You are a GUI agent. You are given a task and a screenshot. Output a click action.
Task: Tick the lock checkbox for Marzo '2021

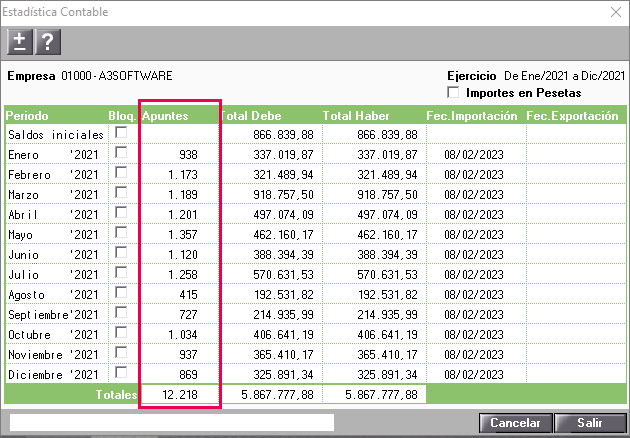(121, 192)
